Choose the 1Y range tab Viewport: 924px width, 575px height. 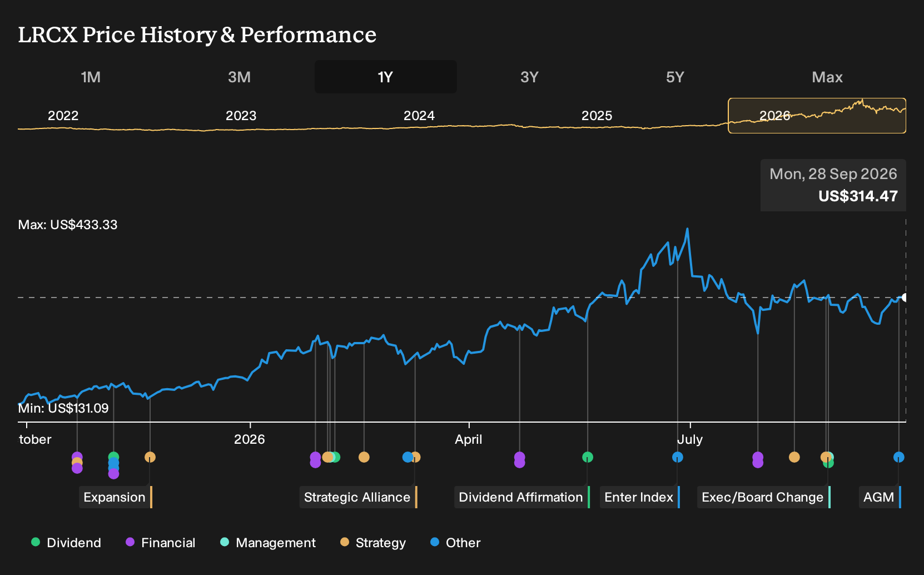coord(386,77)
